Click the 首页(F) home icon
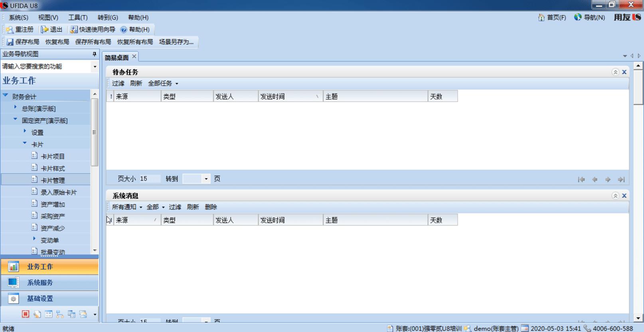Image resolution: width=644 pixels, height=332 pixels. (x=541, y=18)
